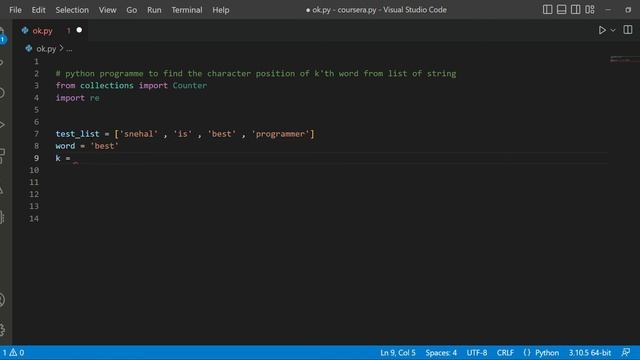Click the line 7 number in the gutter
The height and width of the screenshot is (360, 640).
[36, 134]
